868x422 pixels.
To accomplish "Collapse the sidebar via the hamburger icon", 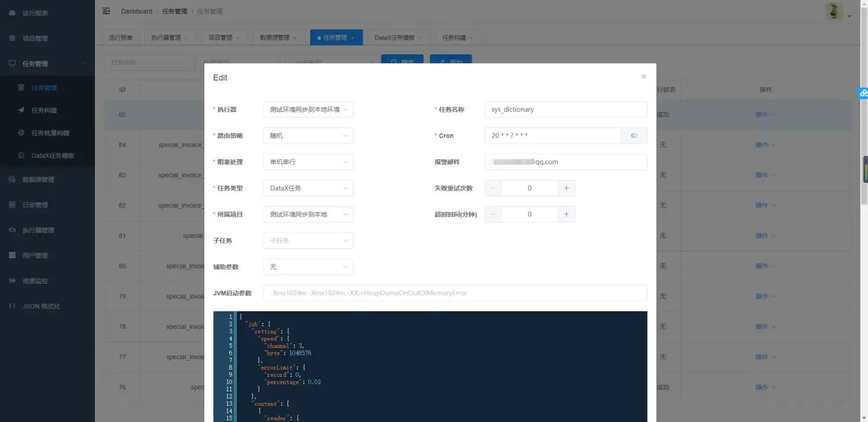I will pyautogui.click(x=105, y=10).
